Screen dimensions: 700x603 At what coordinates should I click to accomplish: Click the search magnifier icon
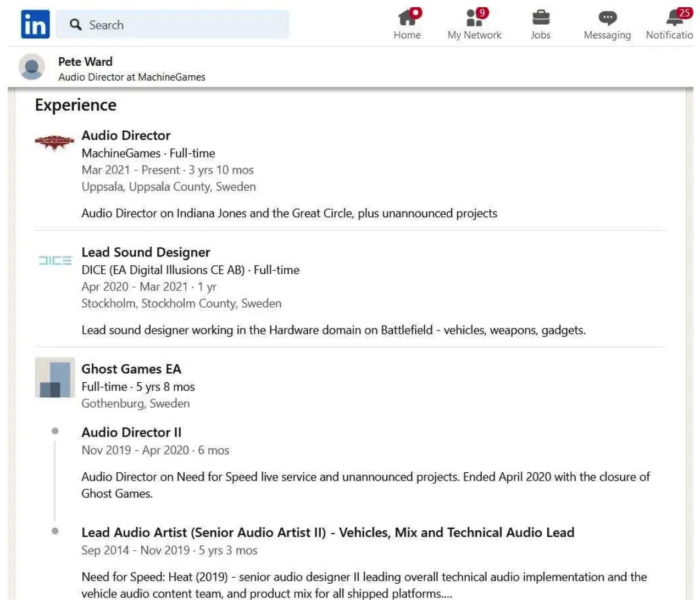76,25
